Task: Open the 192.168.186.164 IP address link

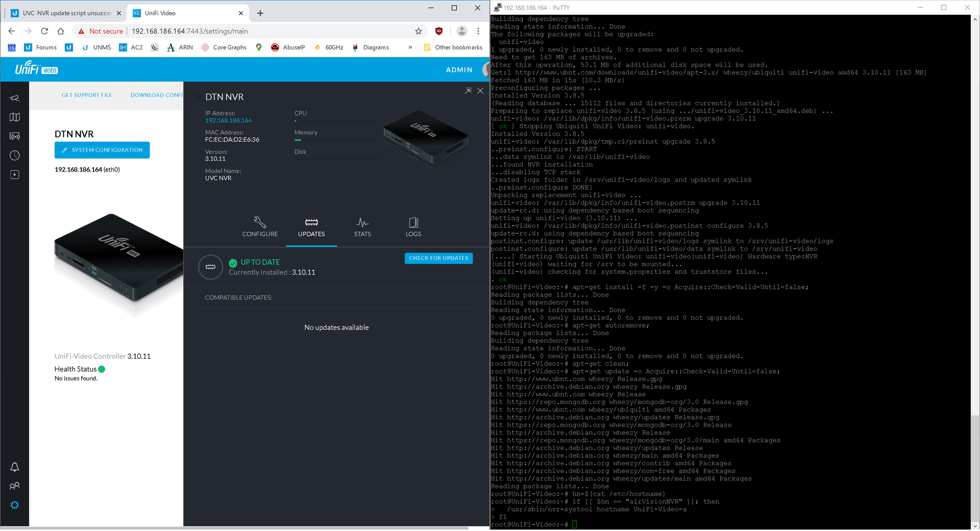Action: click(228, 121)
